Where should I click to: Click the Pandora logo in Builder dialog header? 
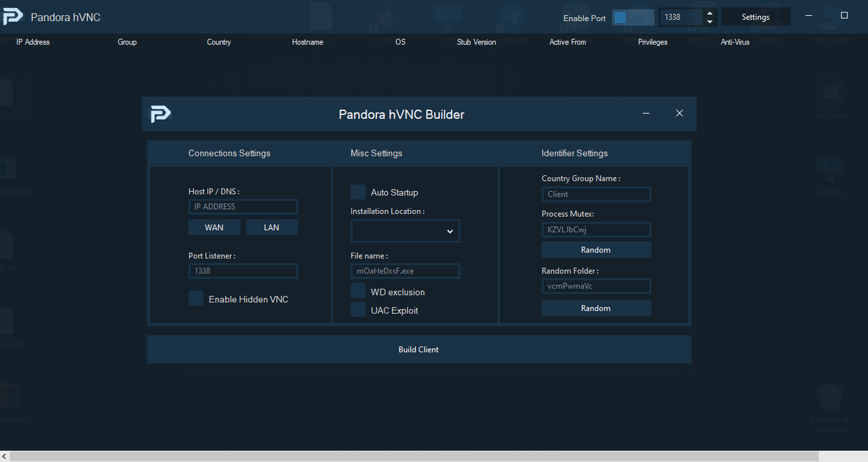point(160,114)
